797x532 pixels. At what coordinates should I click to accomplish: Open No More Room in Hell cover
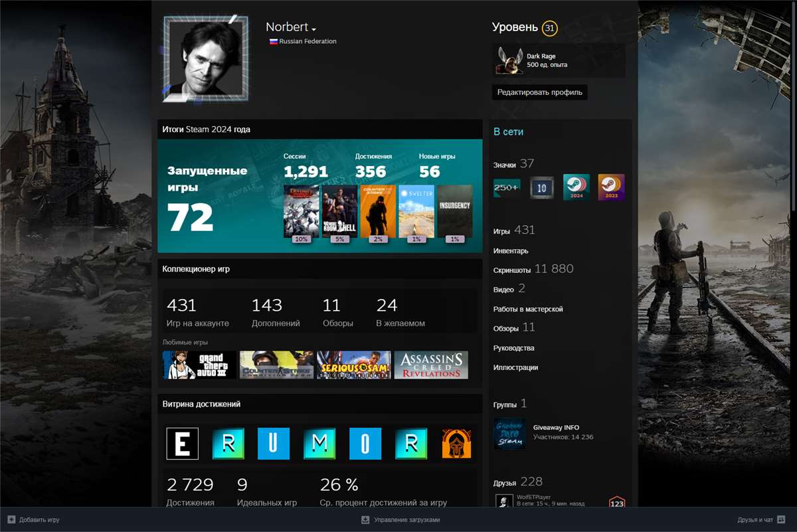pyautogui.click(x=340, y=211)
